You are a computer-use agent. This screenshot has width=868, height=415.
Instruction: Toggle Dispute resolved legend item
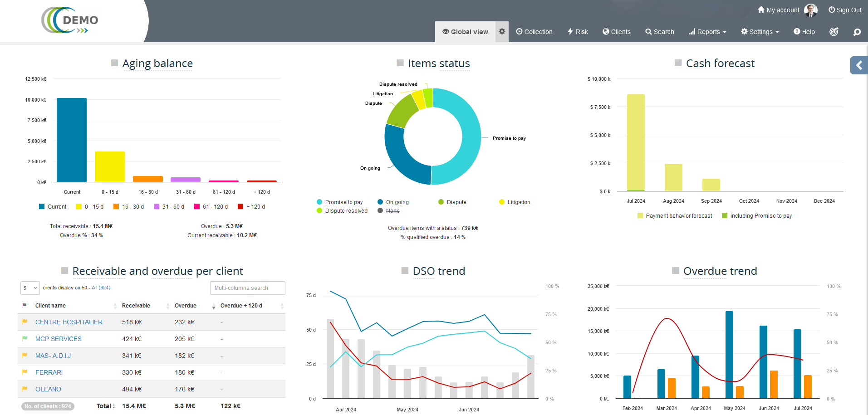tap(342, 211)
